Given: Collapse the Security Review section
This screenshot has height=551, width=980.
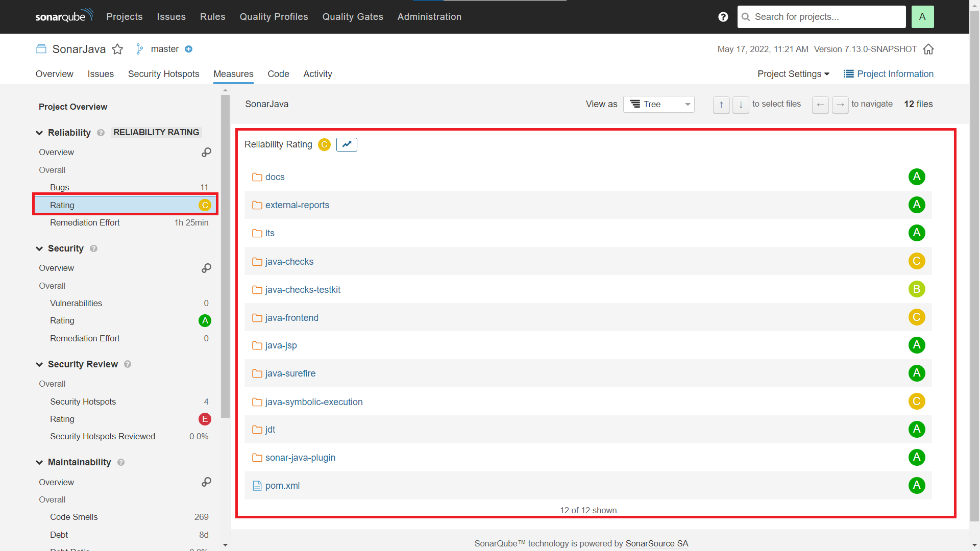Looking at the screenshot, I should coord(39,364).
